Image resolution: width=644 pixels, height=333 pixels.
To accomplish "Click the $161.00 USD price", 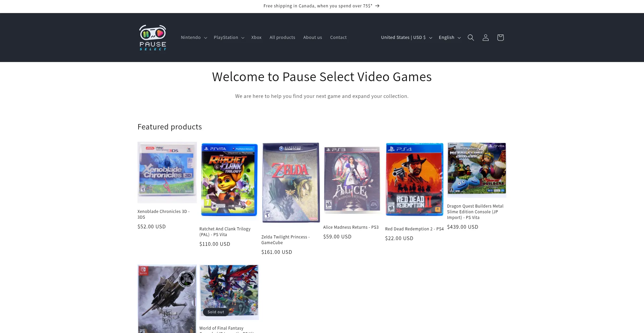I will pos(277,252).
